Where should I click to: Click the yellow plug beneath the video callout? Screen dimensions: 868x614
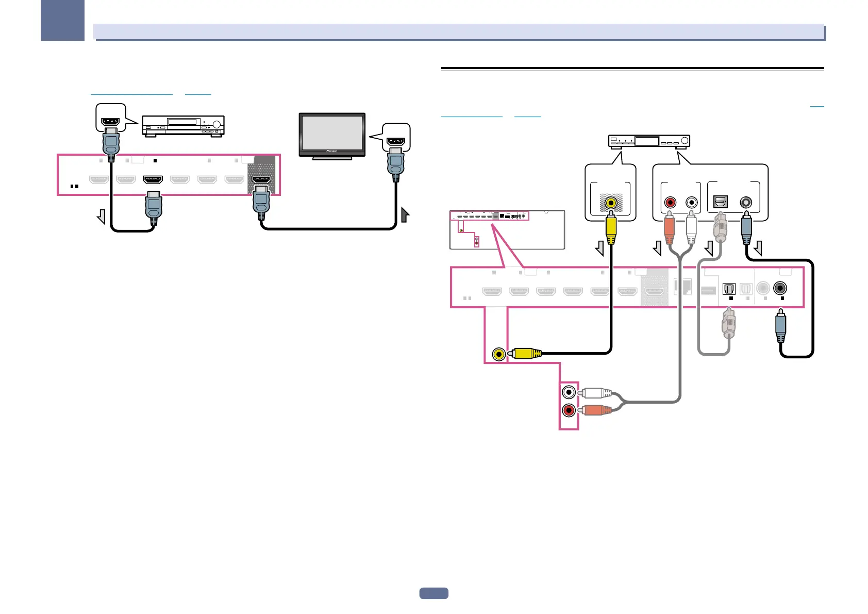click(x=611, y=227)
